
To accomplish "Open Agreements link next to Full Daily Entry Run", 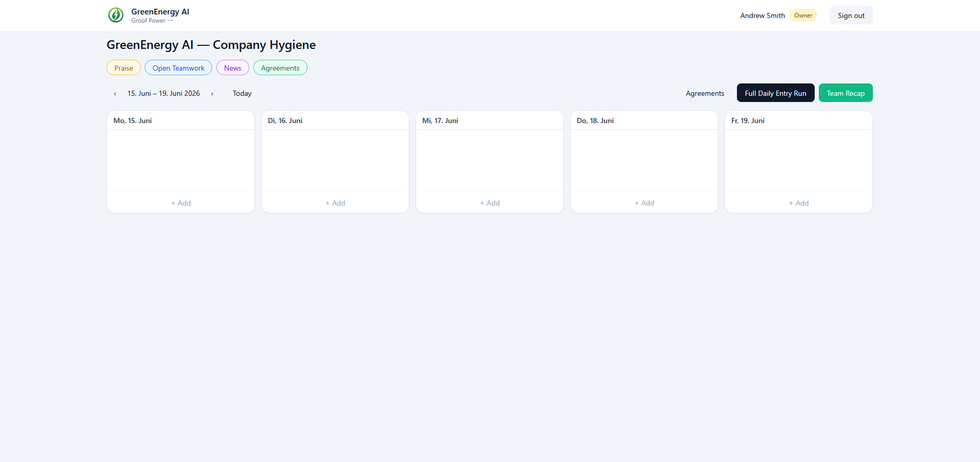I will pos(705,93).
